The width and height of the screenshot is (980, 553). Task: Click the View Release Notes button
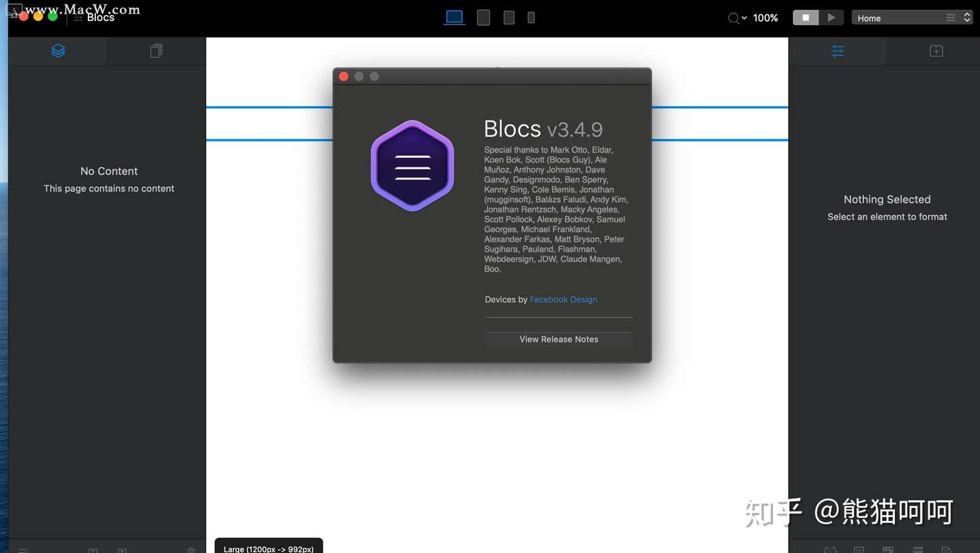pos(559,339)
